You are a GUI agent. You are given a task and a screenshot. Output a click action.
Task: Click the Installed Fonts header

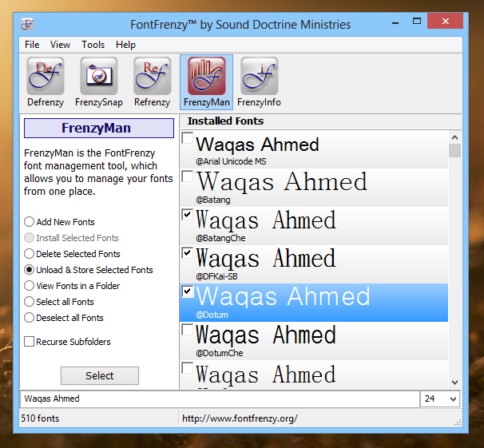pos(226,121)
